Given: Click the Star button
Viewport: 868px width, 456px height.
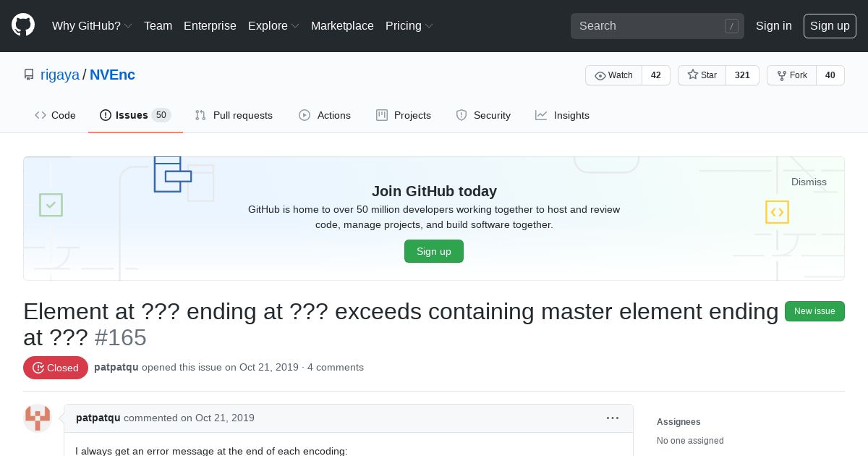Looking at the screenshot, I should pos(702,75).
